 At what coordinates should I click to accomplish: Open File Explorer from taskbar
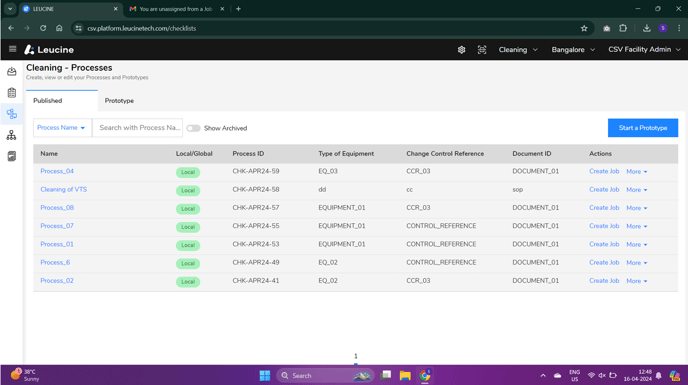tap(405, 375)
